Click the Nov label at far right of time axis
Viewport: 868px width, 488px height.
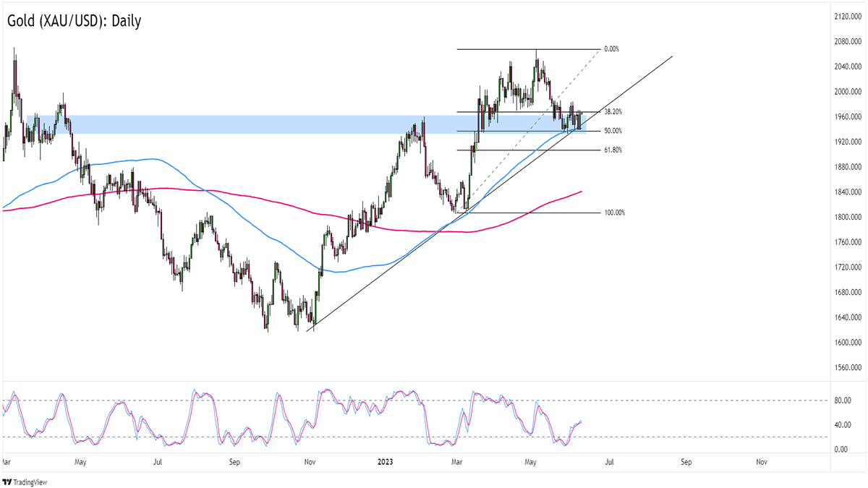click(761, 461)
